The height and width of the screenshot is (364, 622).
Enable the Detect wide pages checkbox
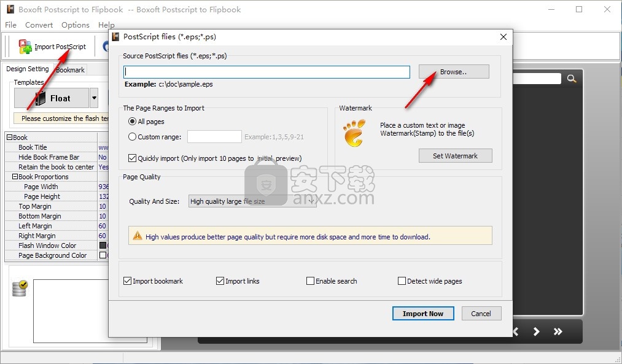pos(402,281)
